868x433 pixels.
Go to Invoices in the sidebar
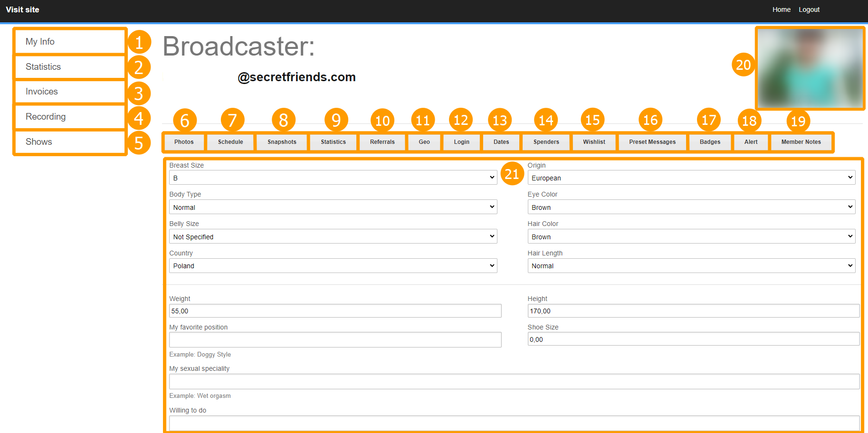tap(69, 92)
